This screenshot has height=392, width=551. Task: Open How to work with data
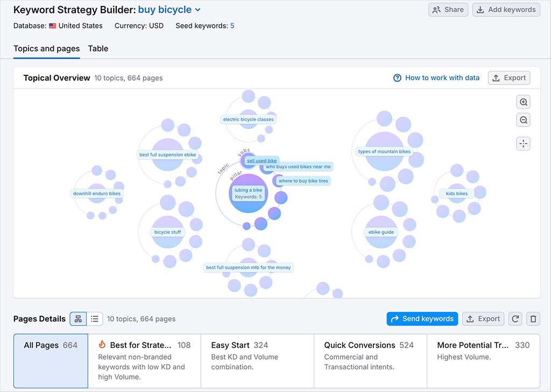pos(442,77)
